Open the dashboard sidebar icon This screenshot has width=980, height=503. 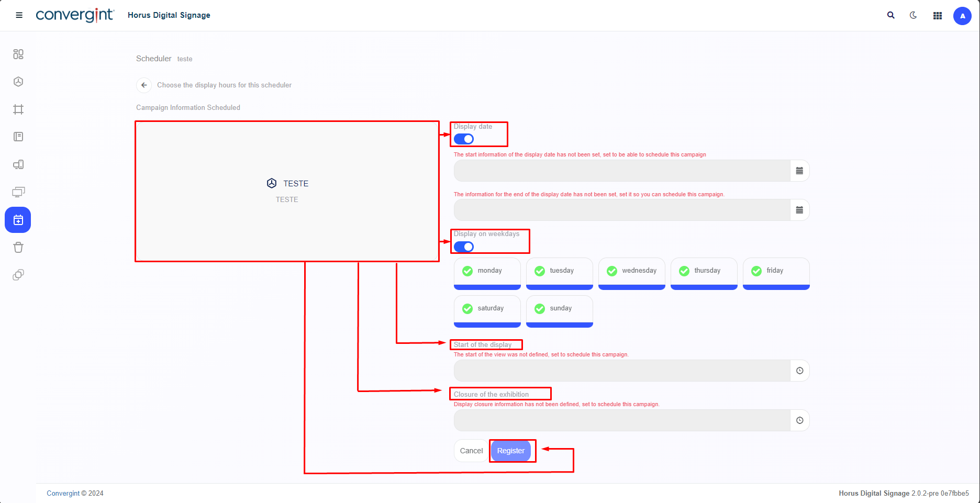click(x=18, y=54)
